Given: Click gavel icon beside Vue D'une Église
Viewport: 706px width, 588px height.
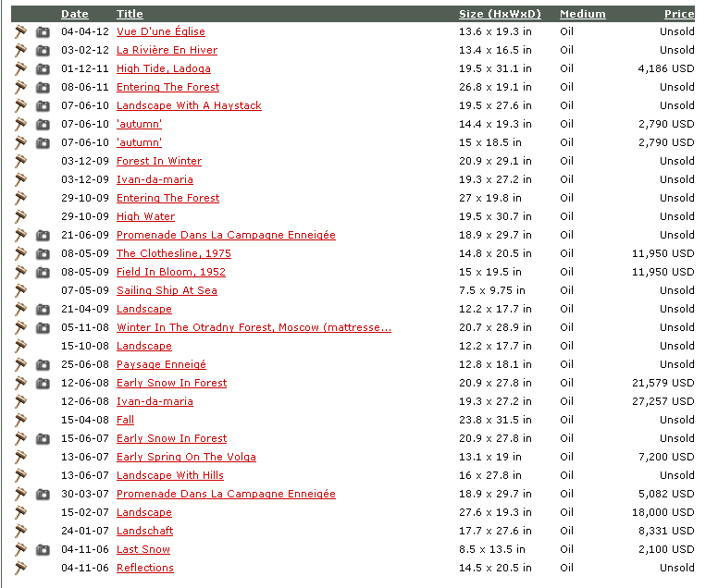Looking at the screenshot, I should (x=20, y=31).
